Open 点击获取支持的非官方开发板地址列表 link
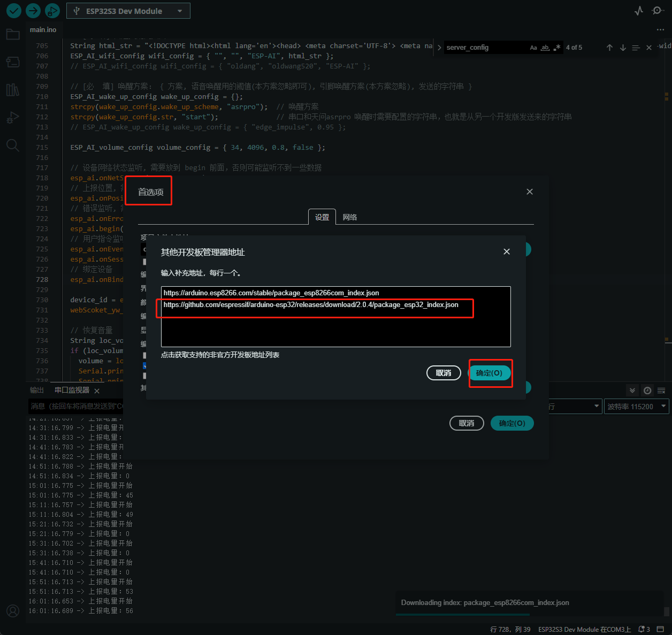The image size is (672, 635). pyautogui.click(x=220, y=355)
